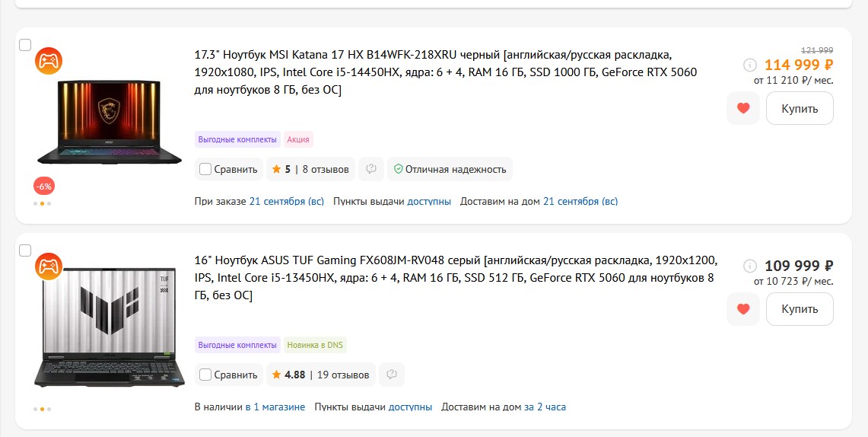The image size is (868, 437).
Task: Click the Отличная надежность badge
Action: pyautogui.click(x=450, y=169)
